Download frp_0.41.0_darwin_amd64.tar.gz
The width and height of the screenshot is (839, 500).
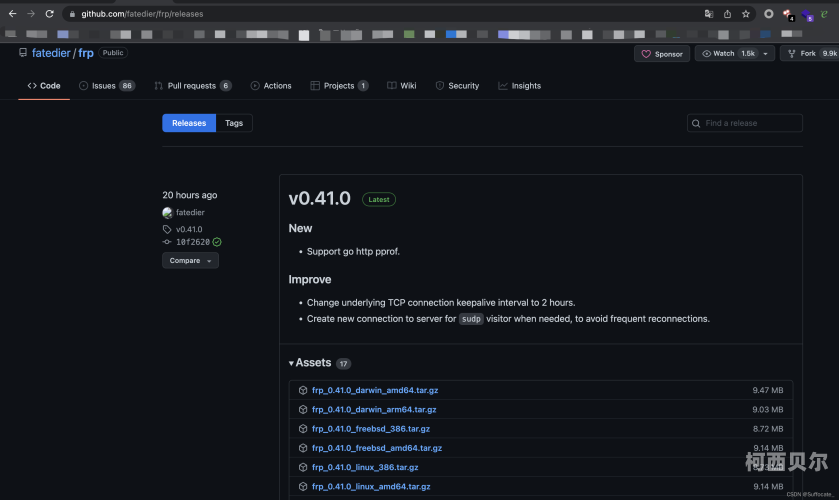tap(375, 390)
